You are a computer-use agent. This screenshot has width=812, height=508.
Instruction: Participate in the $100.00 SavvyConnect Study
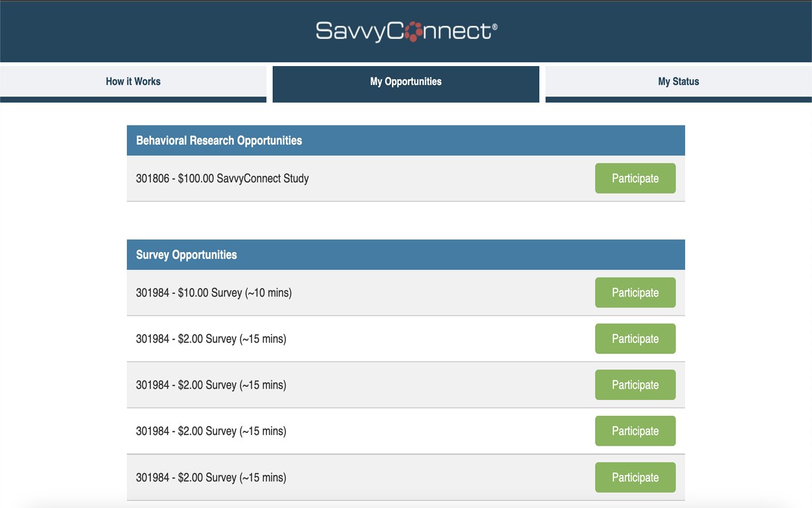click(635, 178)
